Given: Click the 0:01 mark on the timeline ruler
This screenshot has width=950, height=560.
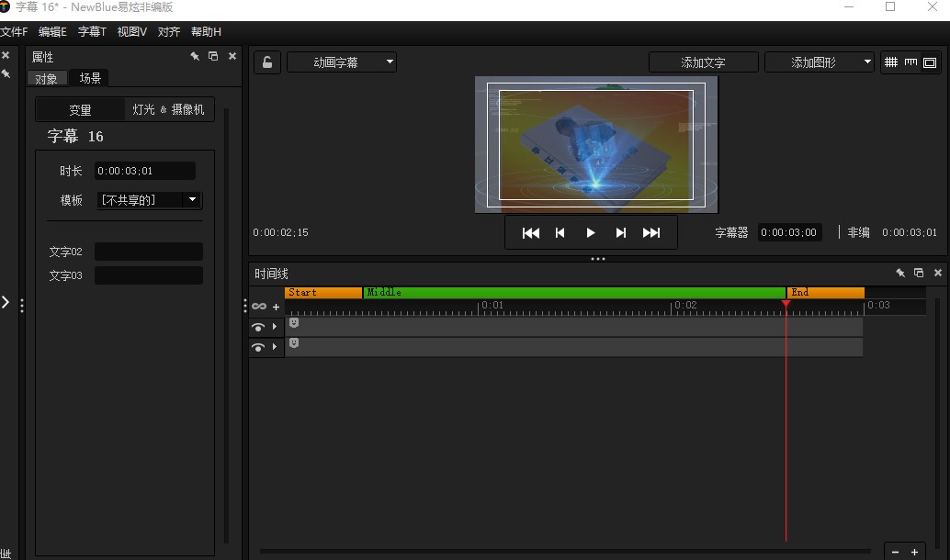Looking at the screenshot, I should (x=492, y=305).
